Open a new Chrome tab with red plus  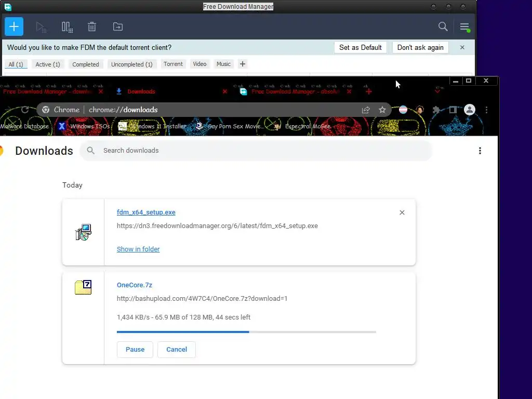coord(369,91)
